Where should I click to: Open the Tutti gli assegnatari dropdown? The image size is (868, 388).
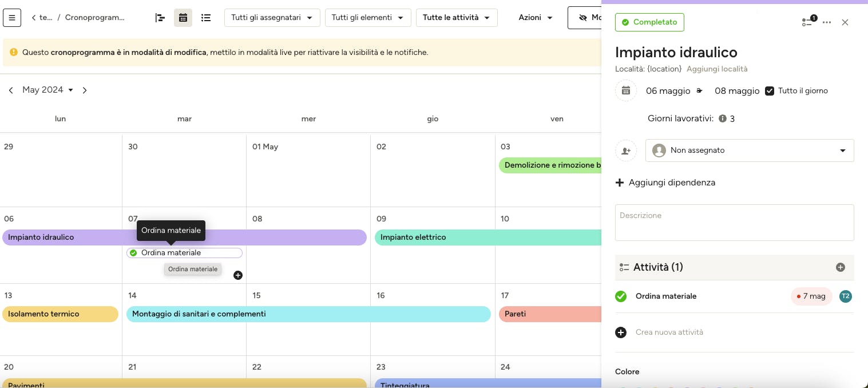[272, 18]
